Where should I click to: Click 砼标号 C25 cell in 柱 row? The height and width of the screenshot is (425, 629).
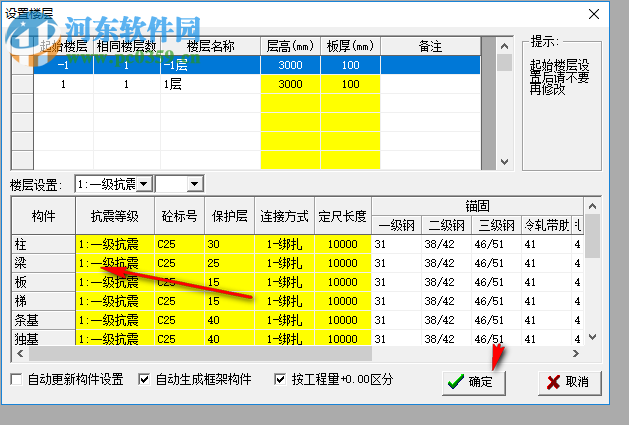pos(179,244)
